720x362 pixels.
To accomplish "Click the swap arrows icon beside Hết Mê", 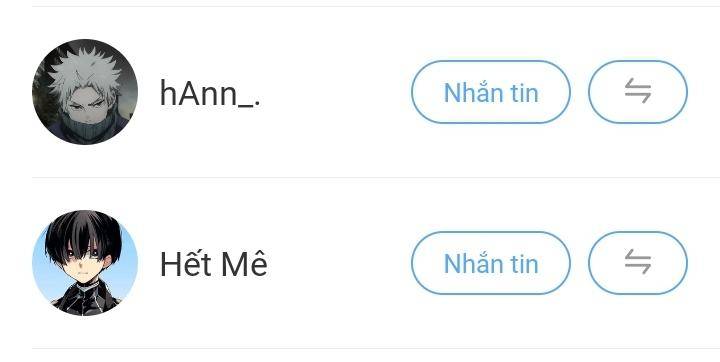I will click(x=638, y=263).
